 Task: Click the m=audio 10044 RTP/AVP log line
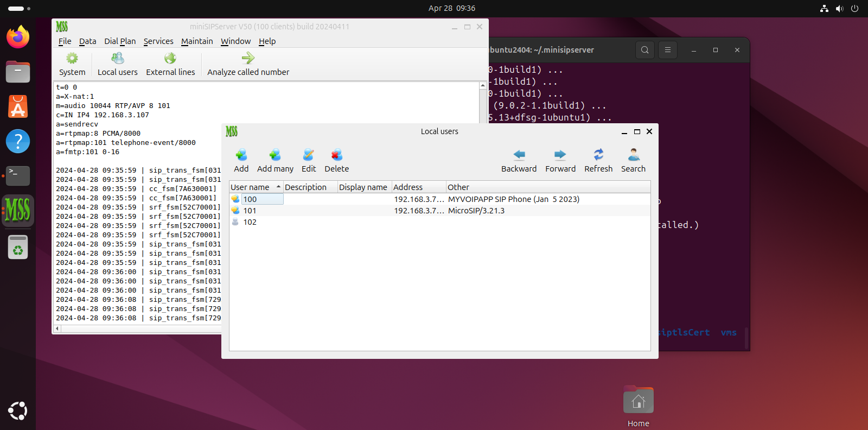click(x=113, y=106)
